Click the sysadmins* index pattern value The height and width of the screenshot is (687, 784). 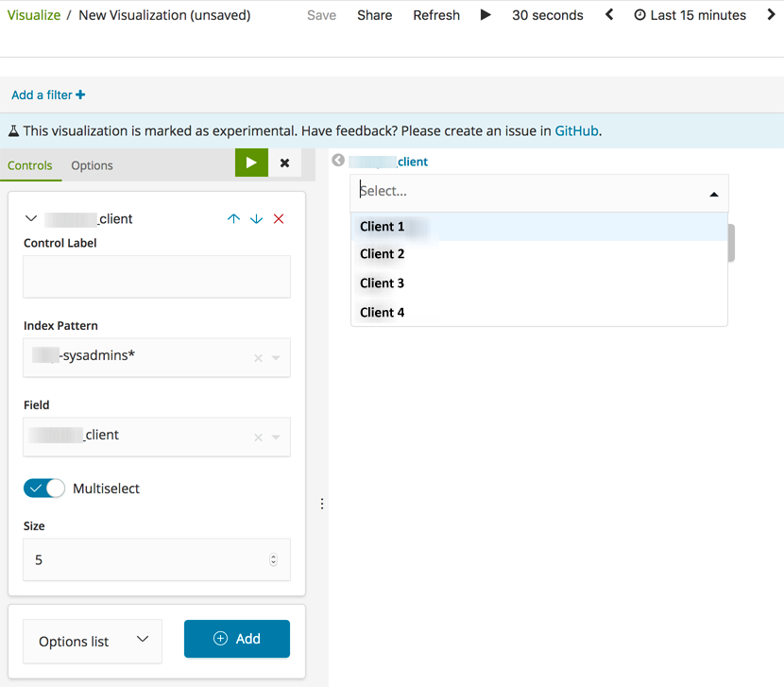pos(83,355)
